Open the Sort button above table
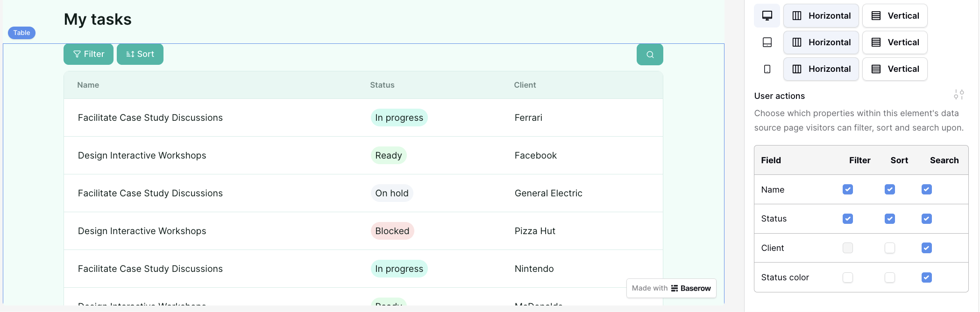The image size is (980, 312). (x=140, y=55)
